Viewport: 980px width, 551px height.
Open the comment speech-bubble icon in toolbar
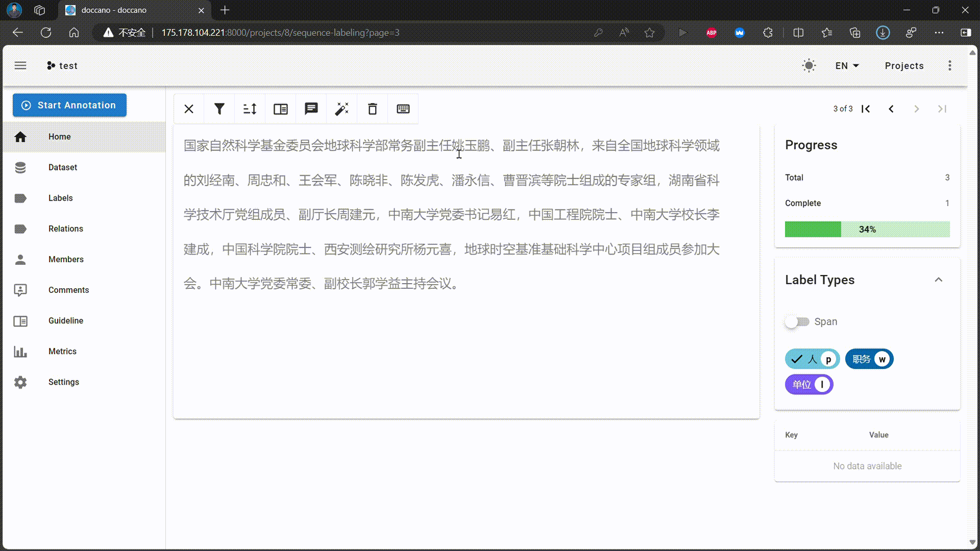pos(311,109)
